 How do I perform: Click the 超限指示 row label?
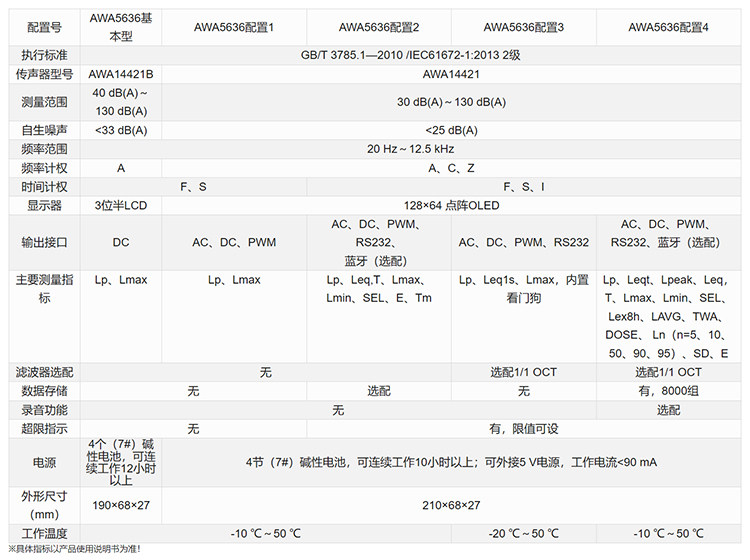(44, 428)
